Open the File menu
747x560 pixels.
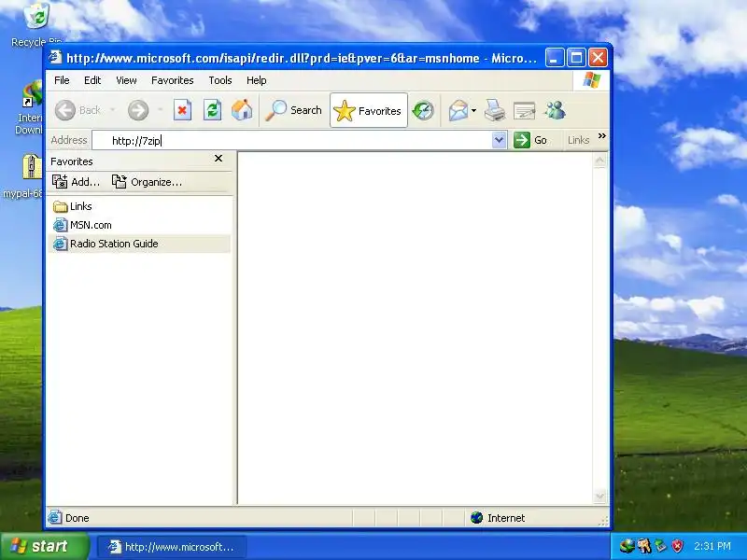point(62,80)
